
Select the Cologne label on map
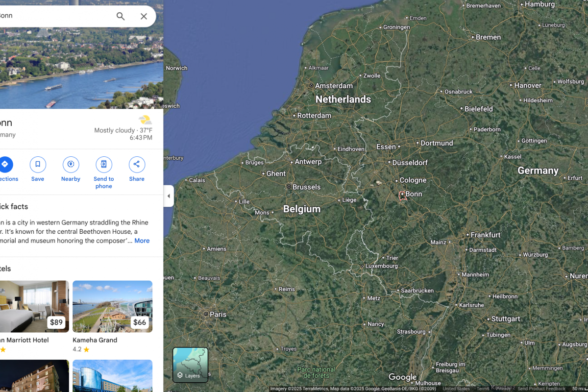413,180
